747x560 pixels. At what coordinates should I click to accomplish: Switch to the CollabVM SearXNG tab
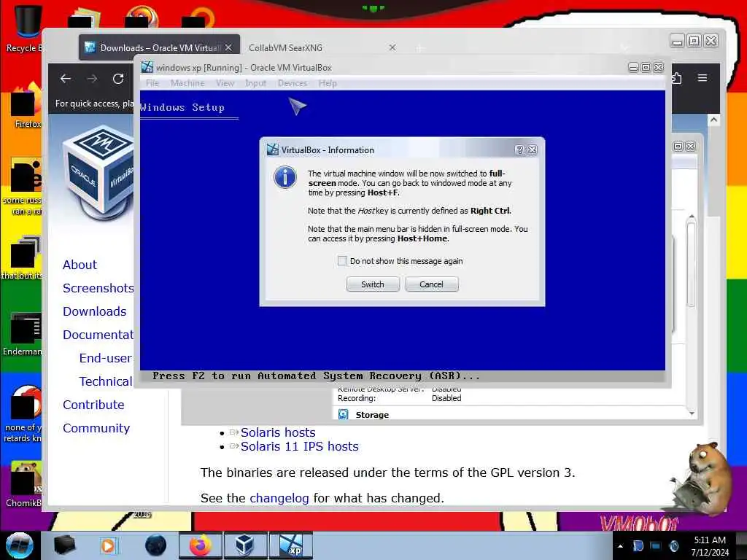[x=286, y=47]
